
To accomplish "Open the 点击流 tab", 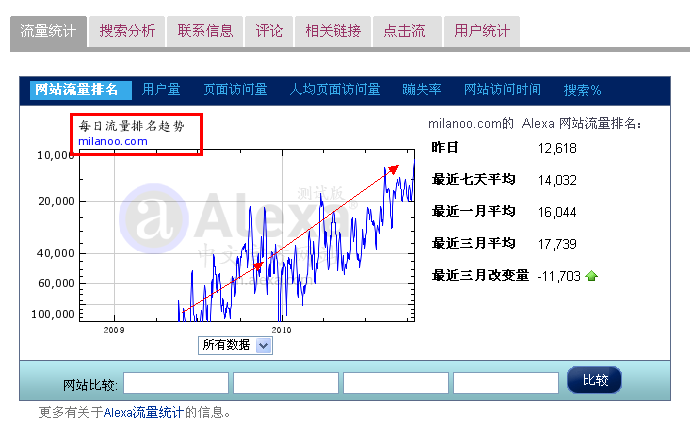I will pos(404,31).
